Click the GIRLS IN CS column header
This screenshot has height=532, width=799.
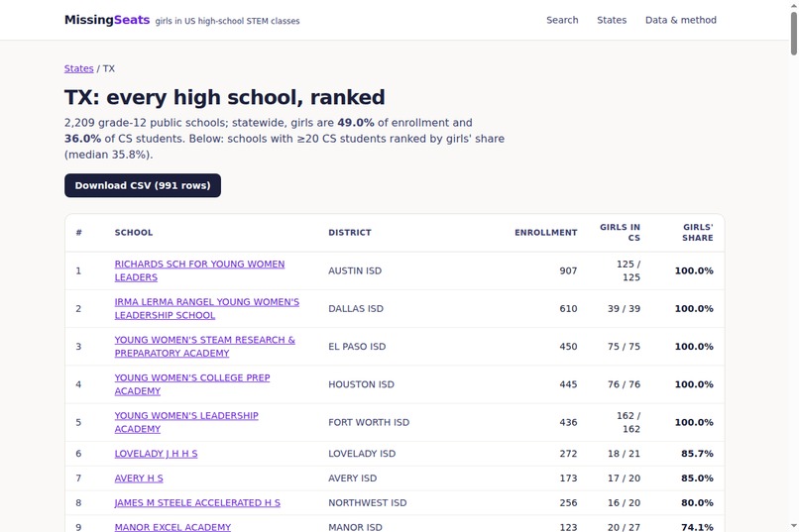pyautogui.click(x=620, y=233)
